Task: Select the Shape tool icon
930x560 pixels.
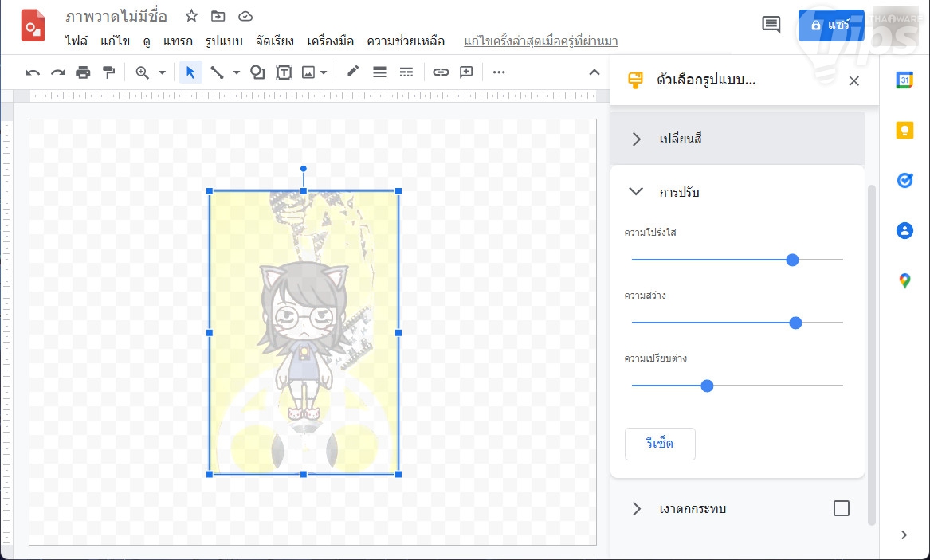Action: [x=257, y=72]
